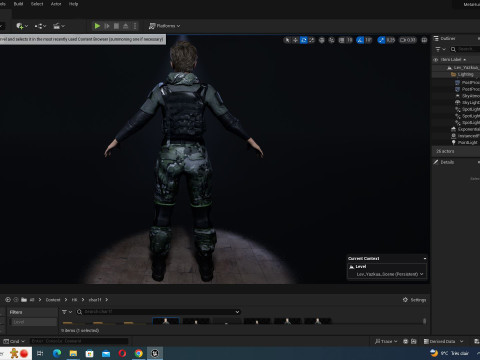This screenshot has width=480, height=360.
Task: Go back in Content Browser history
Action: (8, 300)
